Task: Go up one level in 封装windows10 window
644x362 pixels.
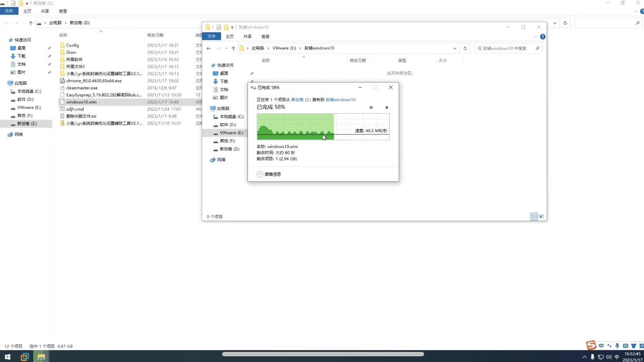Action: [x=233, y=48]
